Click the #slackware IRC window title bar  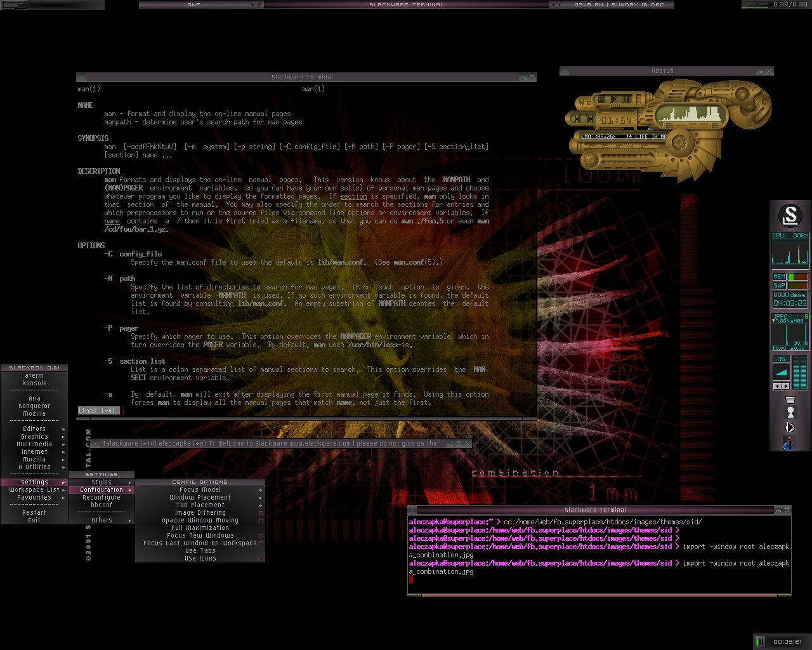point(281,443)
